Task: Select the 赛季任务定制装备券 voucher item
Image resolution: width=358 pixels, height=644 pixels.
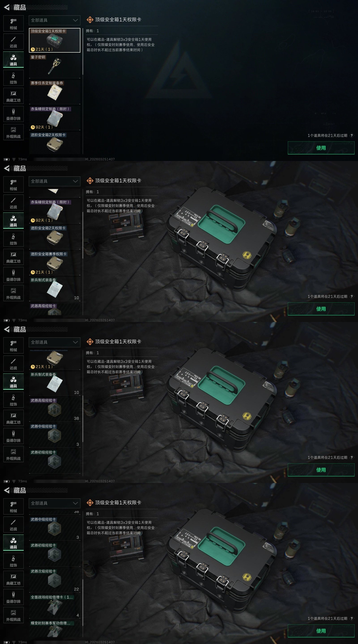Action: click(55, 92)
